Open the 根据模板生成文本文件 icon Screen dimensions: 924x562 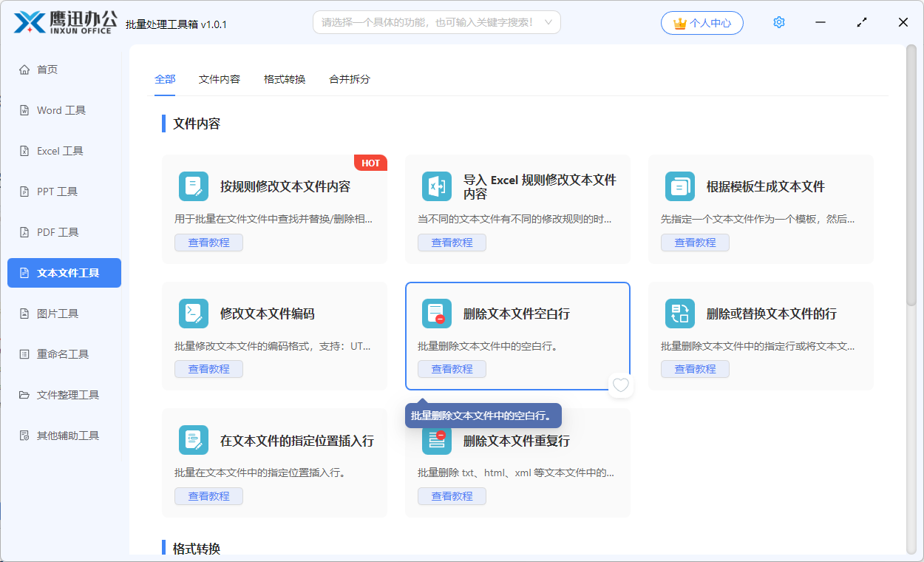coord(679,186)
